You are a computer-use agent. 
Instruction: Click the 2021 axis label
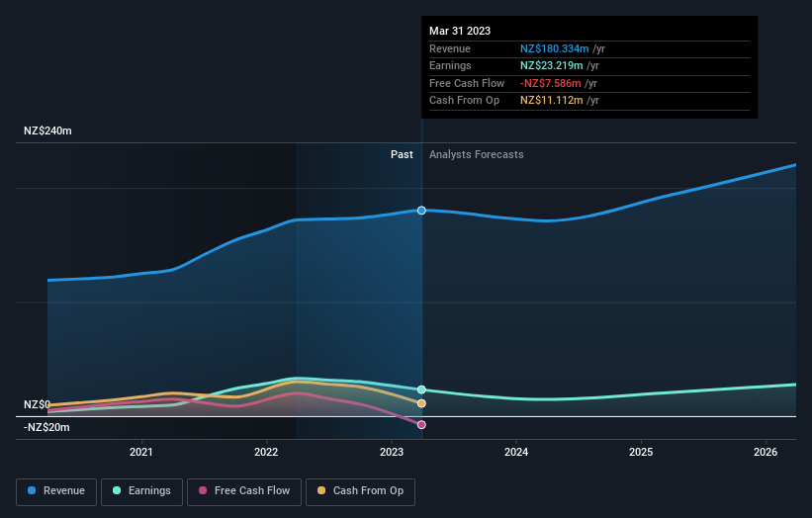140,452
